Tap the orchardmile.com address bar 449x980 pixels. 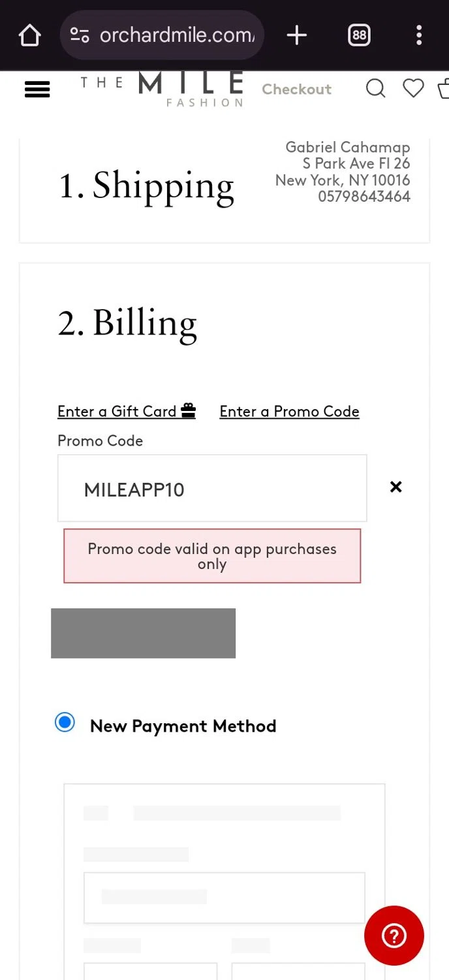tap(176, 35)
